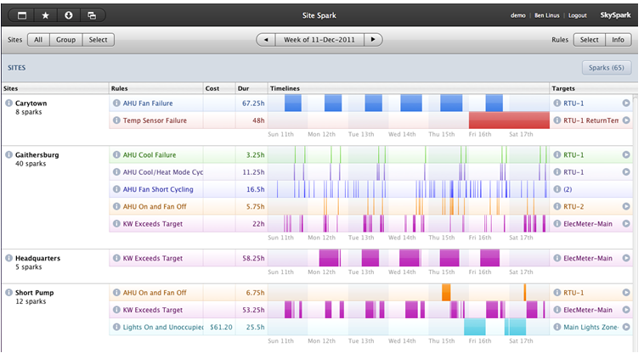Click the demo link in header
The width and height of the screenshot is (644, 353).
[x=518, y=15]
